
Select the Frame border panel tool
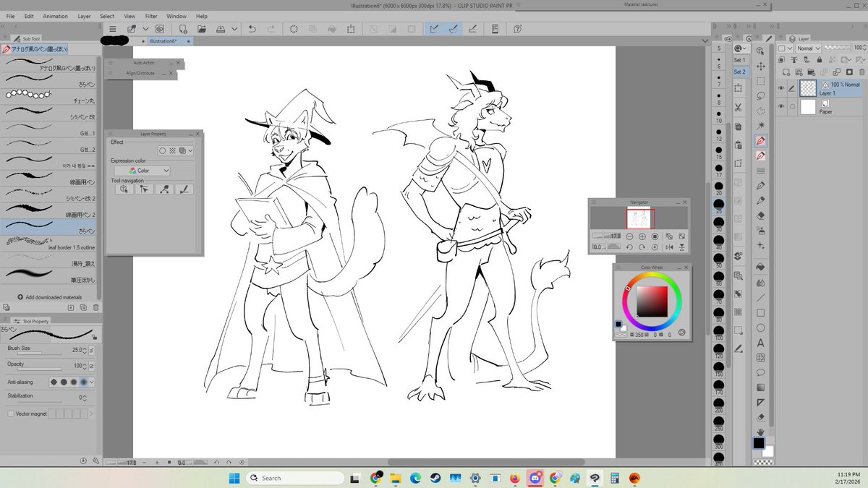(760, 358)
